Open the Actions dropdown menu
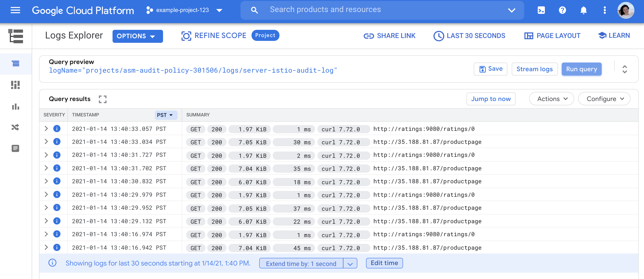Image resolution: width=644 pixels, height=279 pixels. tap(552, 99)
